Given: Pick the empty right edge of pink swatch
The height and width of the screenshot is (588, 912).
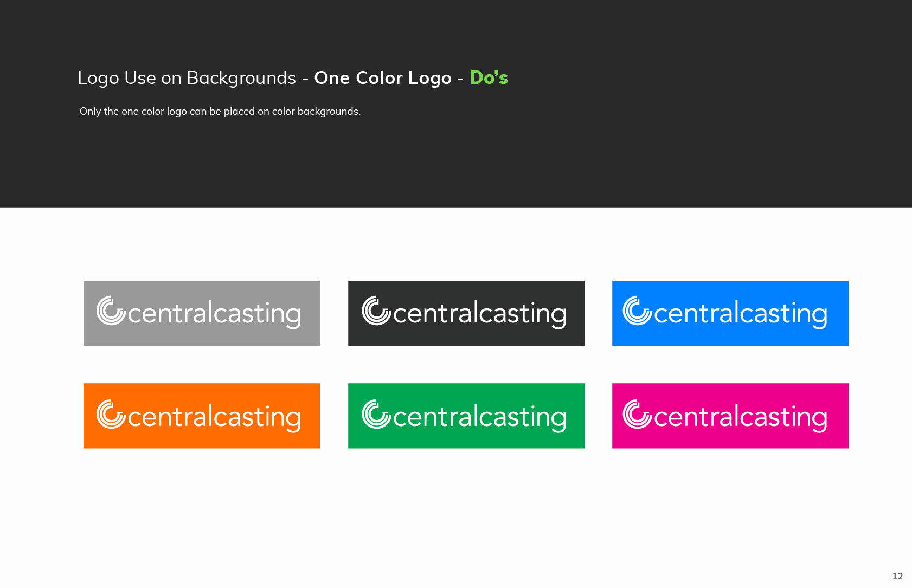Looking at the screenshot, I should coord(839,416).
